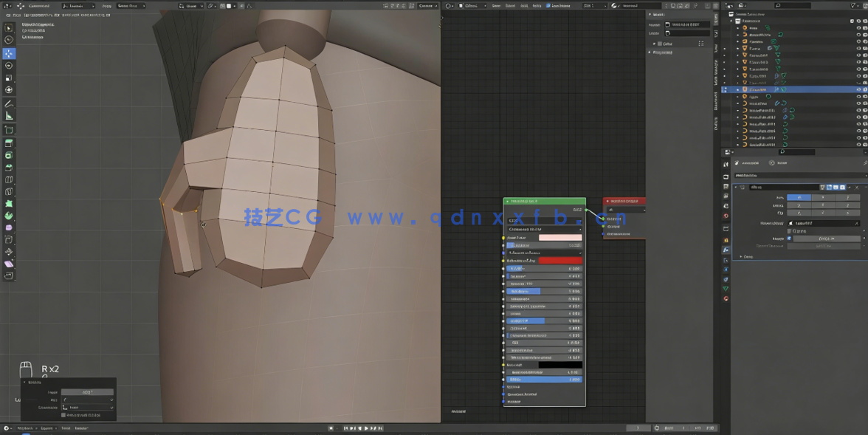The height and width of the screenshot is (435, 868).
Task: Open the Add menu in shader editor header
Action: click(523, 6)
